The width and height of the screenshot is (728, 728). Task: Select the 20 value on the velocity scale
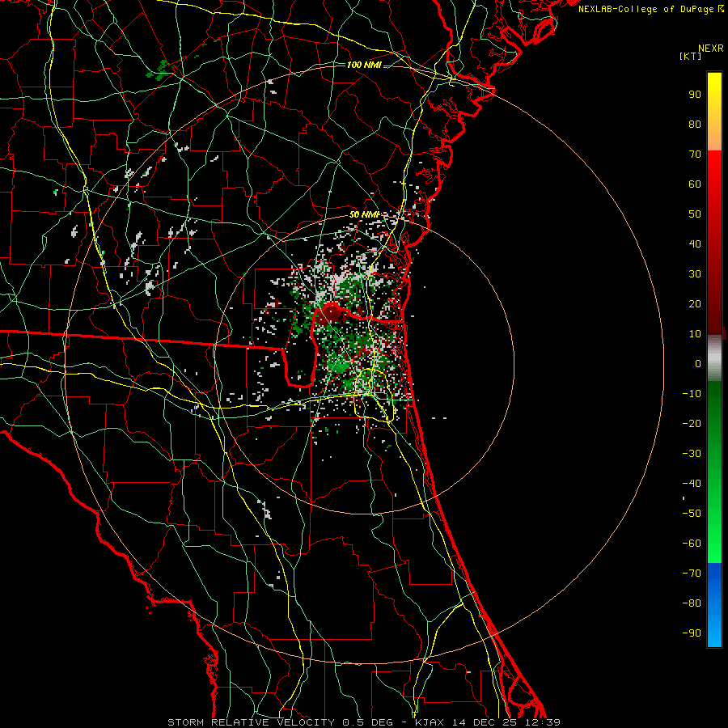pyautogui.click(x=695, y=304)
